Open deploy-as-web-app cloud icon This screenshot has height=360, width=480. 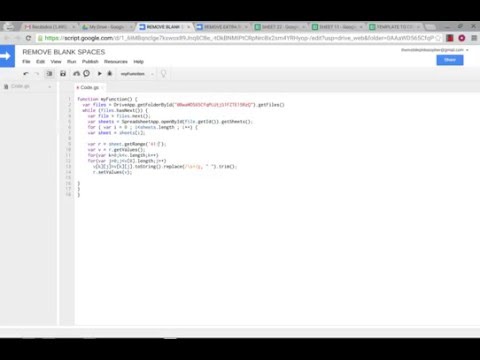point(76,74)
